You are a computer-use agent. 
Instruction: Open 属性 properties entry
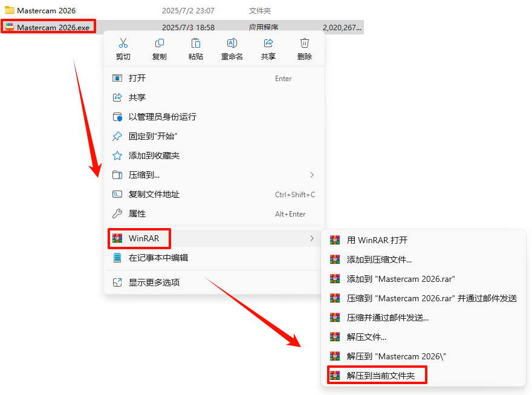click(214, 214)
